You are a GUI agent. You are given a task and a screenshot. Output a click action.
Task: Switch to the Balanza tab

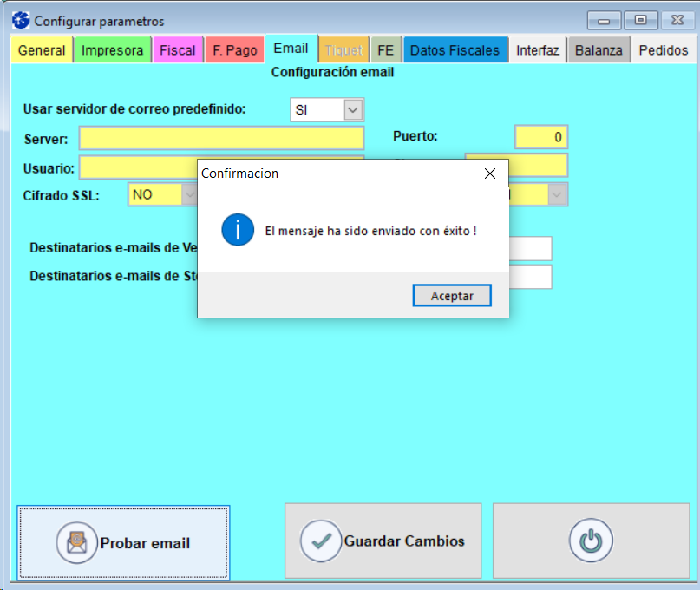click(599, 50)
